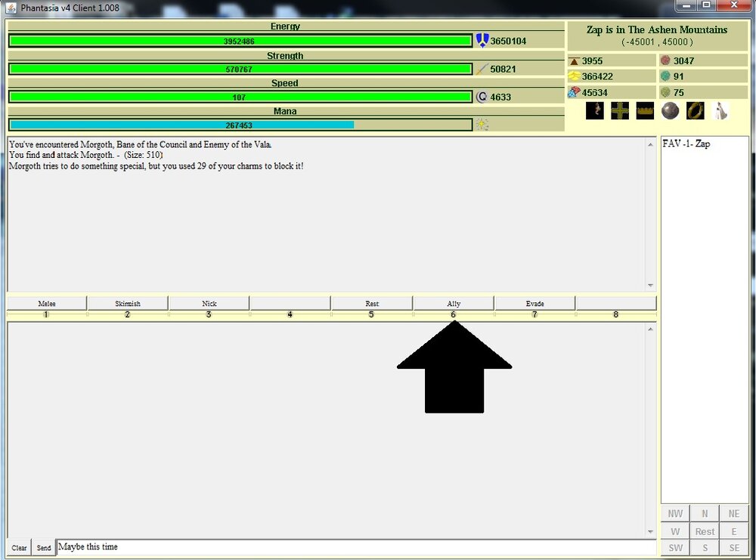Screen dimensions: 756x560
Task: Select the green cross blessing icon
Action: pos(619,110)
